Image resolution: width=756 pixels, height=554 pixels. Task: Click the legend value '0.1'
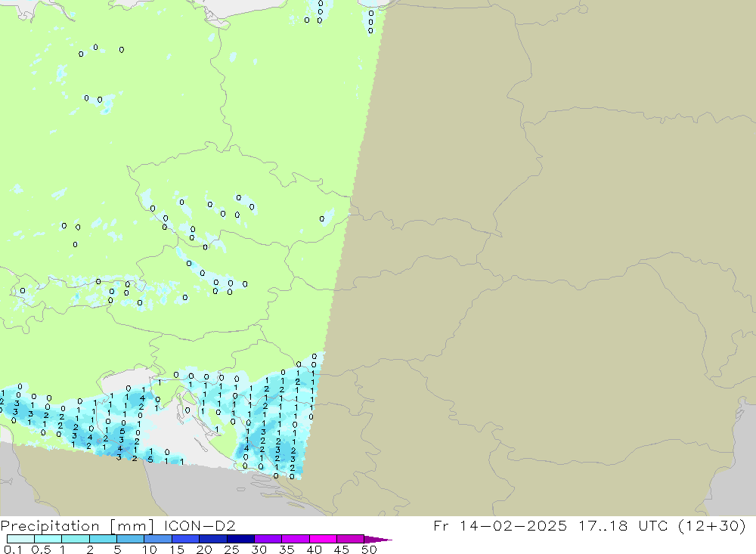(x=13, y=549)
